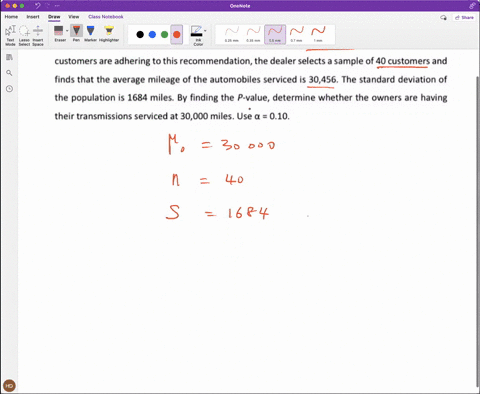Click the Insert Space tool
This screenshot has height=394, width=480.
38,35
